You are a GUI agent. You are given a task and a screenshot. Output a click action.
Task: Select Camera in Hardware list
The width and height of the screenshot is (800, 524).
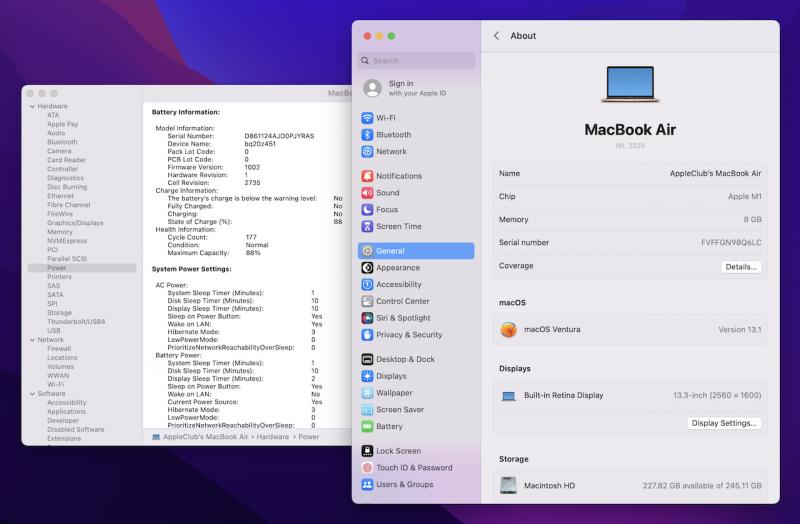(x=59, y=151)
